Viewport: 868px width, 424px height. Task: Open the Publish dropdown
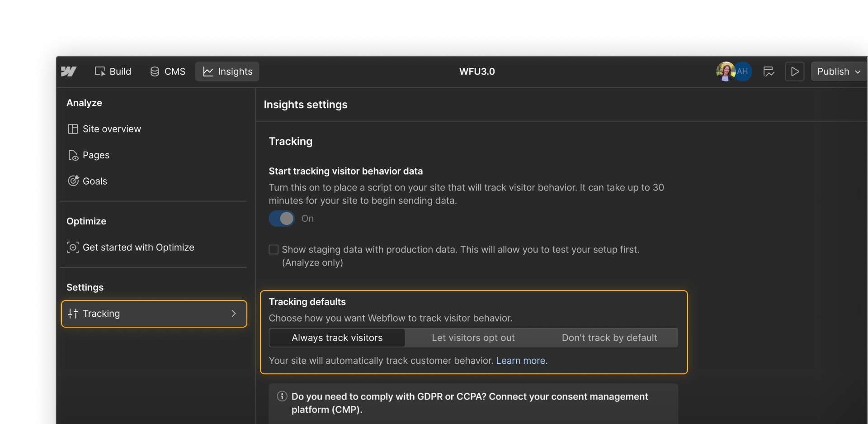click(838, 71)
